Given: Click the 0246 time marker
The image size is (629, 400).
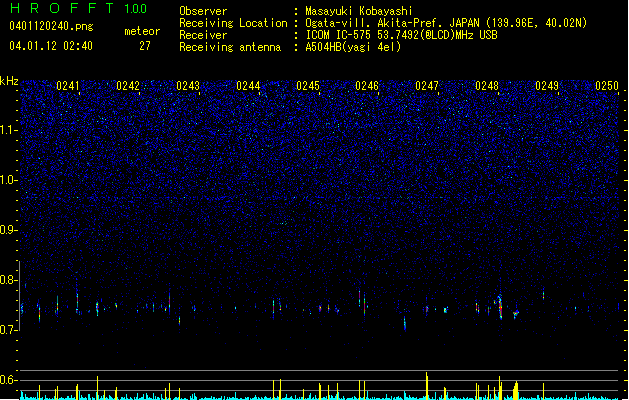Looking at the screenshot, I should tap(367, 85).
